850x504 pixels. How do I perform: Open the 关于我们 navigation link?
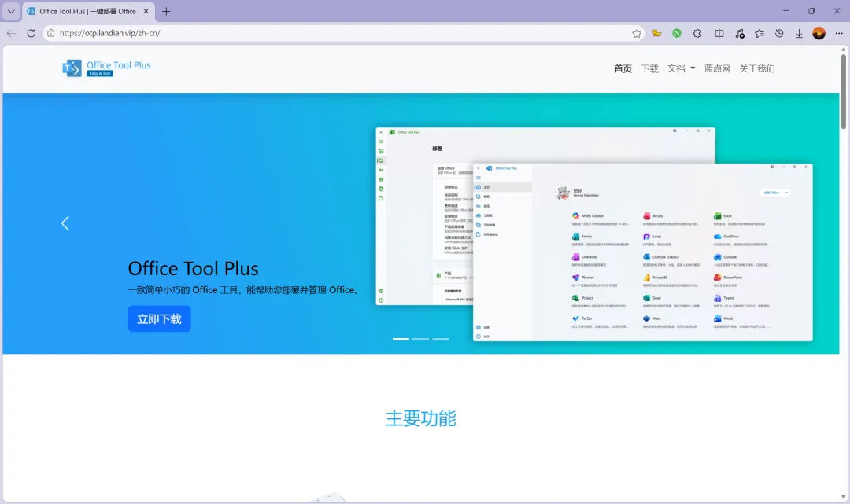tap(757, 68)
